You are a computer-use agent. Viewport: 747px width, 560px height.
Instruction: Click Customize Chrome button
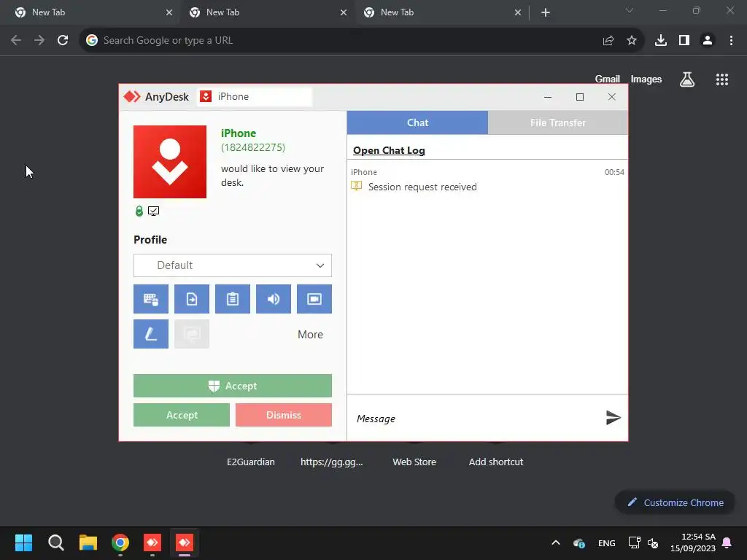tap(675, 502)
